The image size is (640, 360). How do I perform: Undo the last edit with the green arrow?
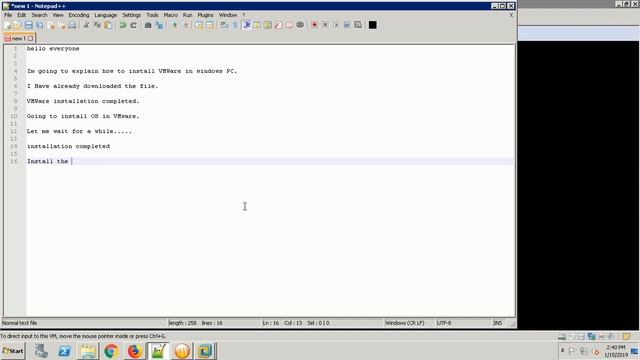tap(122, 25)
